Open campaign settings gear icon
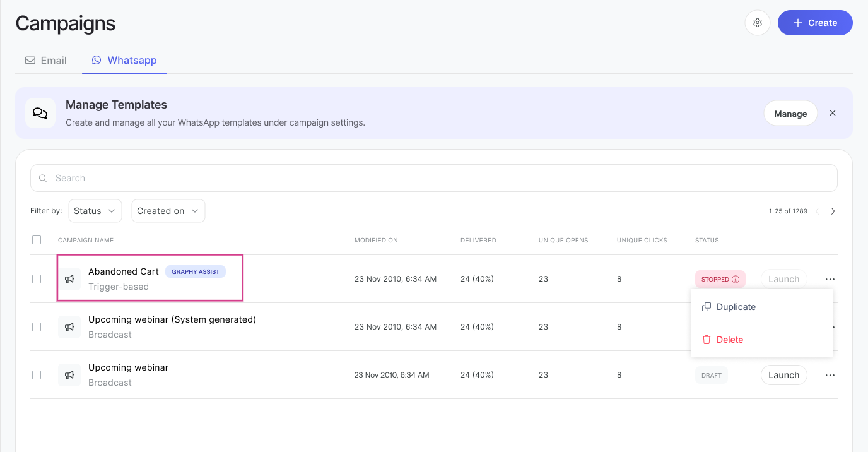This screenshot has width=868, height=452. pos(758,23)
